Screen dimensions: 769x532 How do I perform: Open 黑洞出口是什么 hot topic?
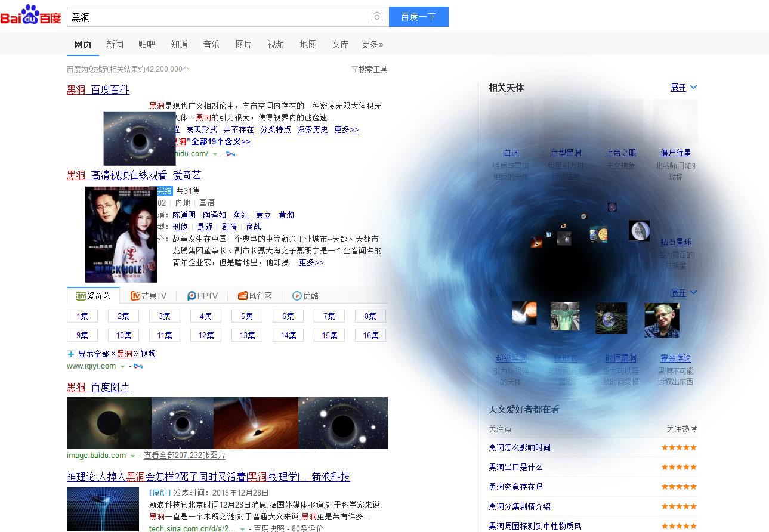coord(515,467)
